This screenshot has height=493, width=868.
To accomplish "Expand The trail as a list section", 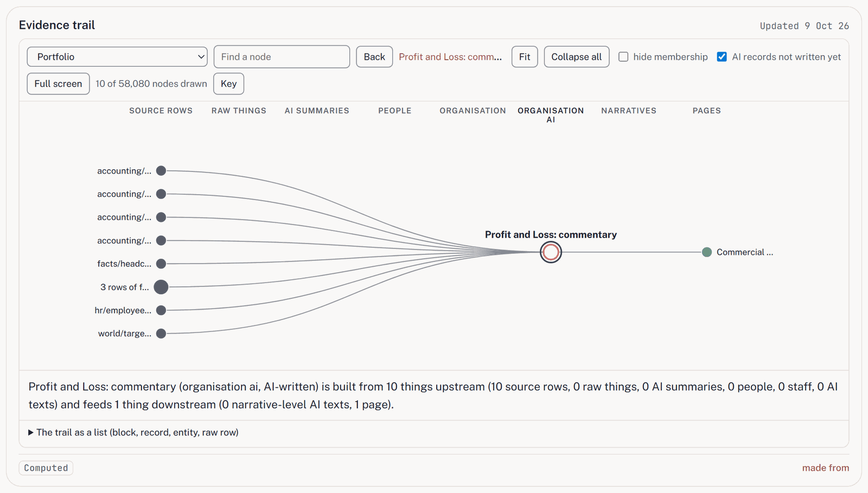I will pos(133,432).
